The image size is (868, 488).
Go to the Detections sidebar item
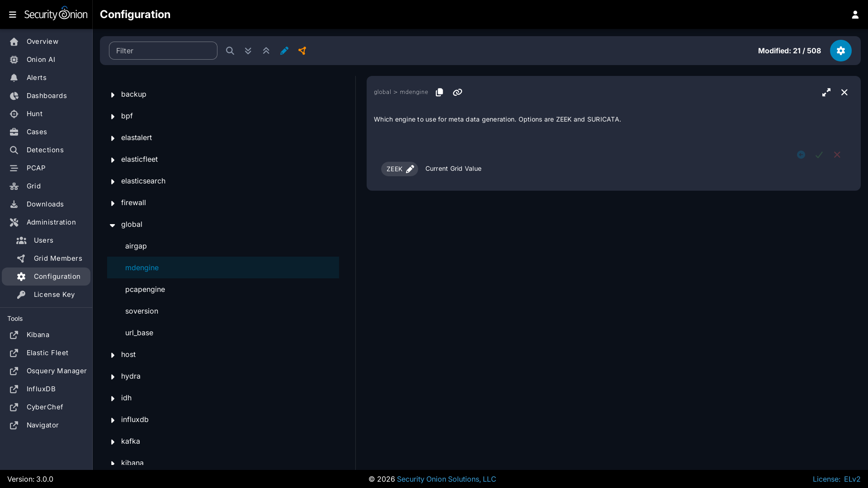[45, 150]
